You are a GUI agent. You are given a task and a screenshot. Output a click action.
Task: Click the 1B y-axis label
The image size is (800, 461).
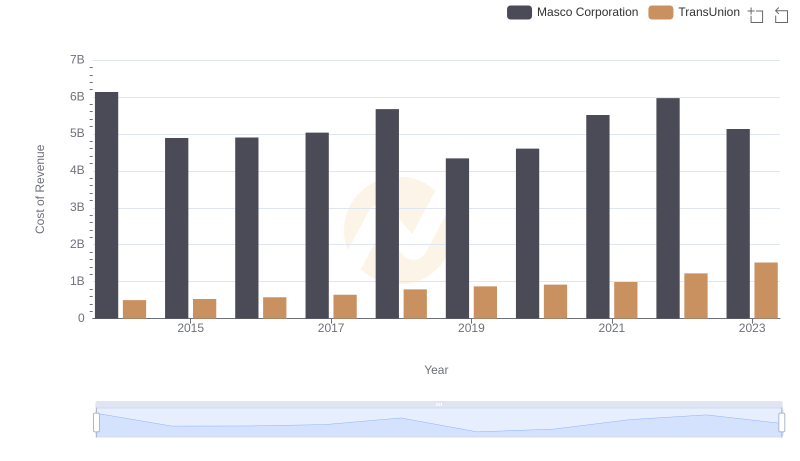tap(77, 281)
